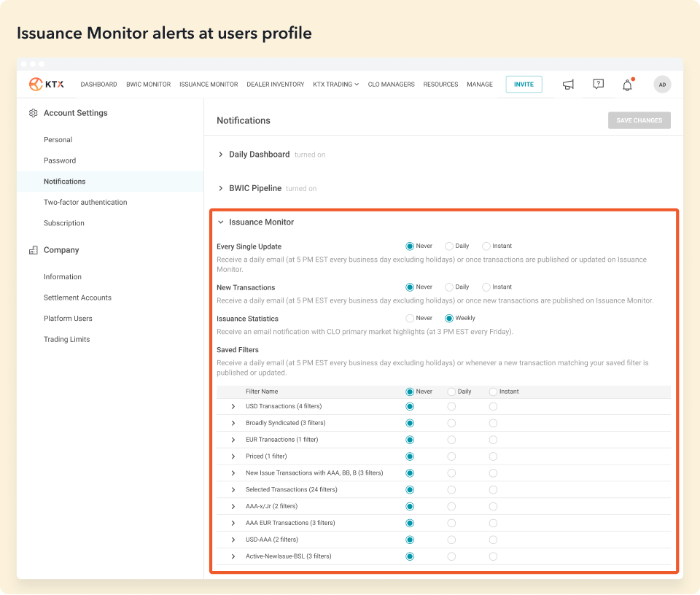Expand the USD Transactions filter group
The height and width of the screenshot is (595, 700).
tap(233, 406)
